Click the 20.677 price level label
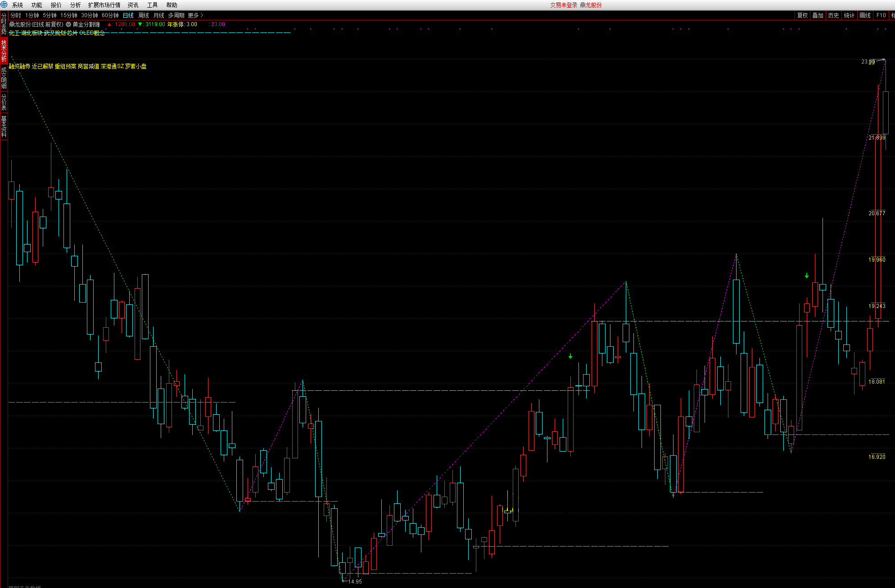Viewport: 895px width, 588px height. point(877,213)
